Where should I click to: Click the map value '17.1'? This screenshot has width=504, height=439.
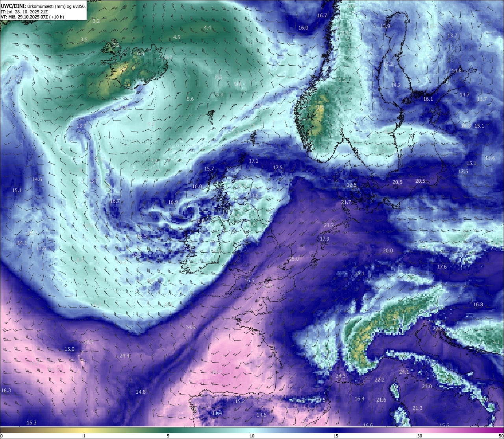coord(254,161)
